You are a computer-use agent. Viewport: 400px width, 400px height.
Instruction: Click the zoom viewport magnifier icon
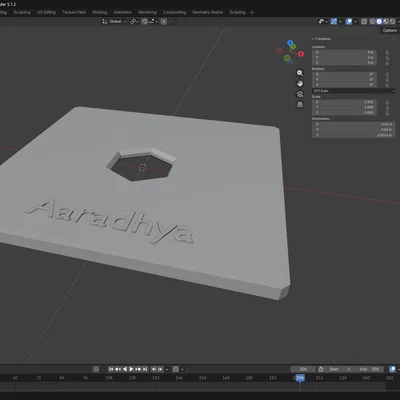300,73
